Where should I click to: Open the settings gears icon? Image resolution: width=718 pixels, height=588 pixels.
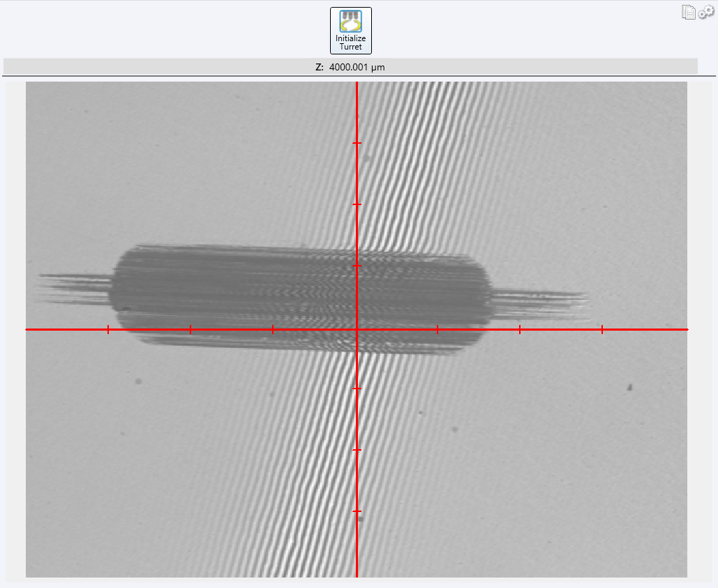coord(706,12)
